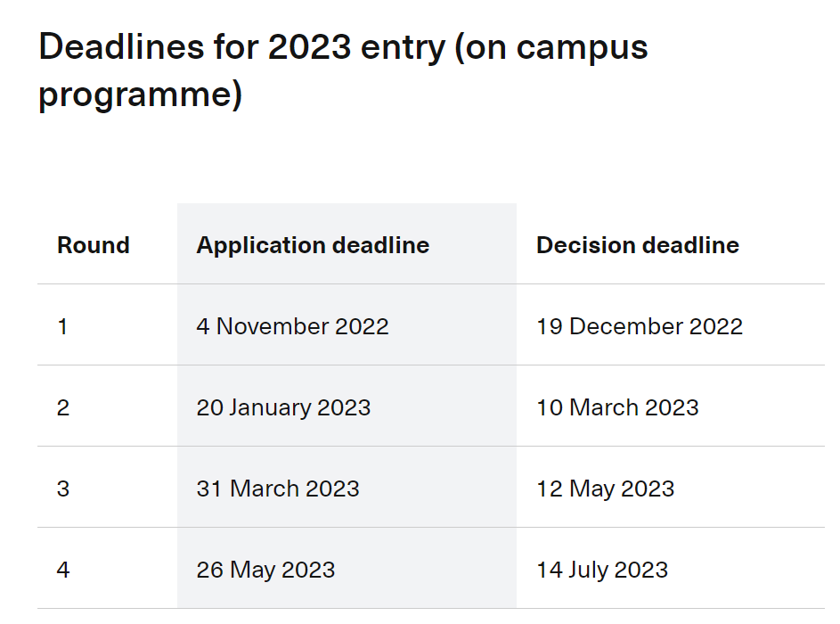840x624 pixels.
Task: Select the "20 January 2023" application date
Action: tap(283, 408)
